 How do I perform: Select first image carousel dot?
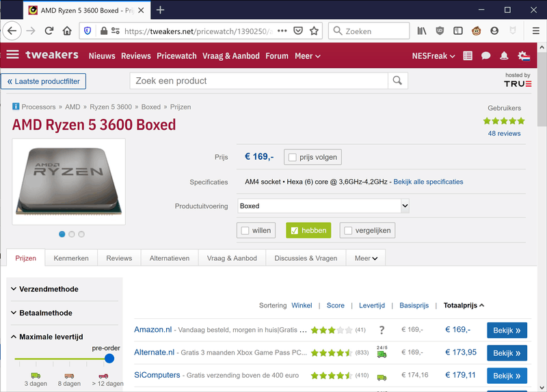62,234
